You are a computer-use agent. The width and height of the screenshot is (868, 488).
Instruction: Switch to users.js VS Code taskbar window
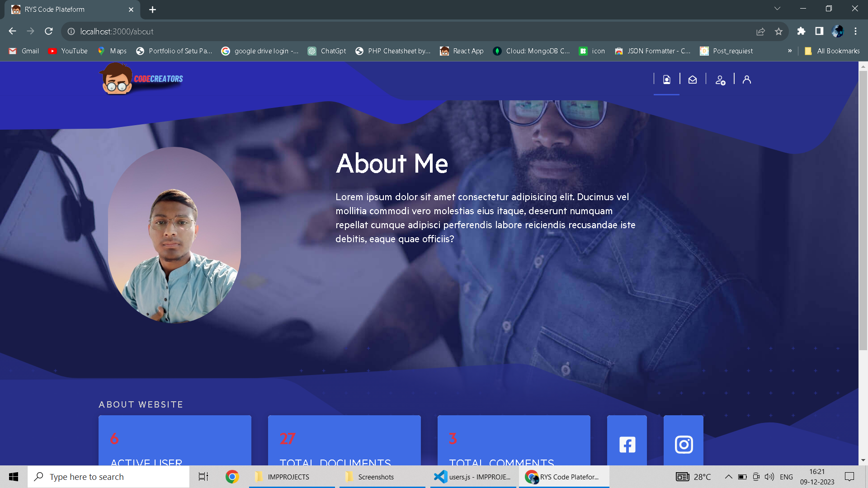(x=473, y=477)
